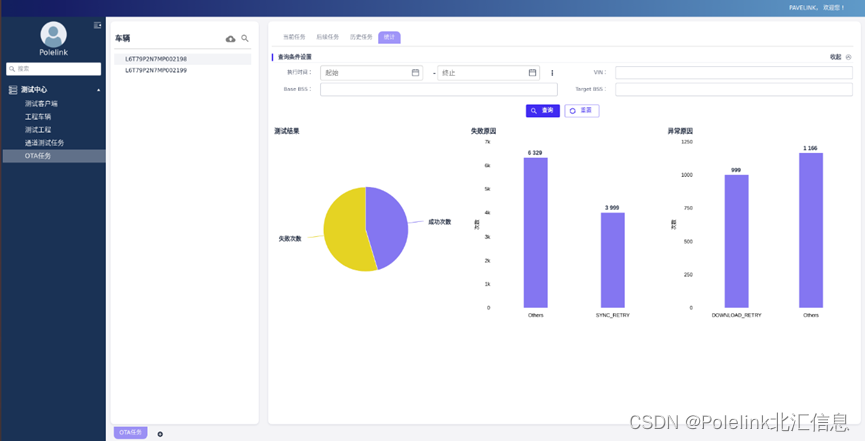The height and width of the screenshot is (441, 865).
Task: Collapse the sidebar with the top-right sidebar icon
Action: [98, 25]
